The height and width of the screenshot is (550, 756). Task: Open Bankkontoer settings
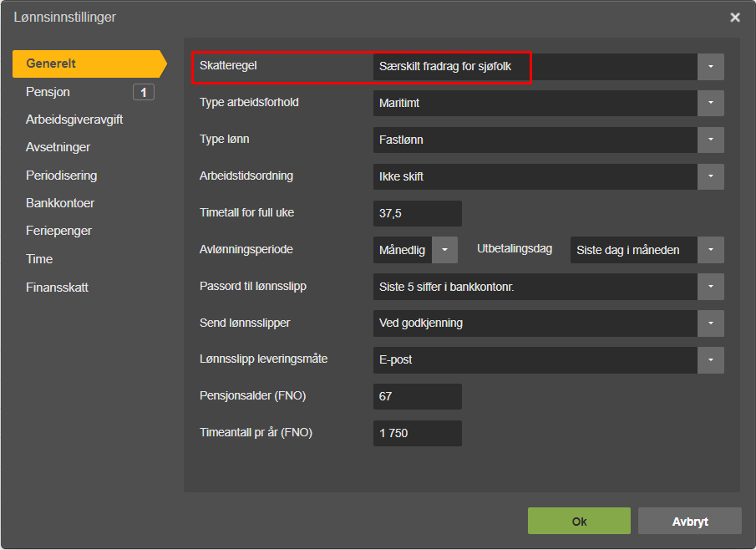coord(60,203)
